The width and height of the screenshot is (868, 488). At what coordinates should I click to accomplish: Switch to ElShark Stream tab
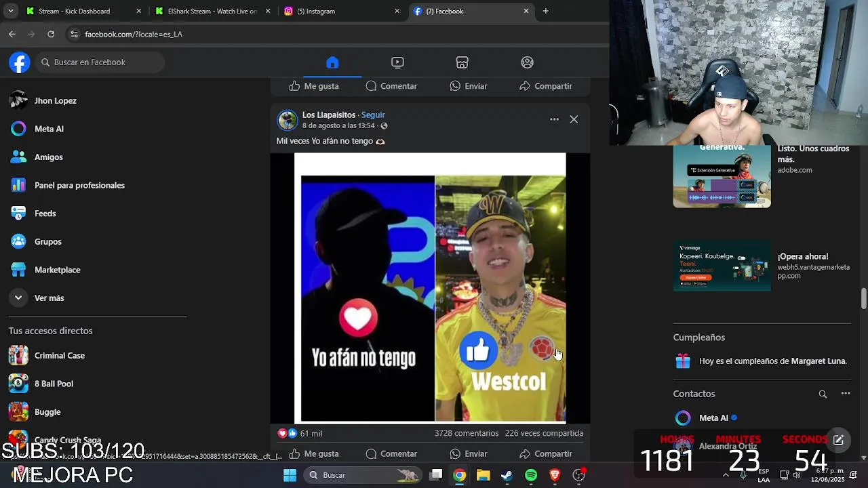pyautogui.click(x=213, y=11)
